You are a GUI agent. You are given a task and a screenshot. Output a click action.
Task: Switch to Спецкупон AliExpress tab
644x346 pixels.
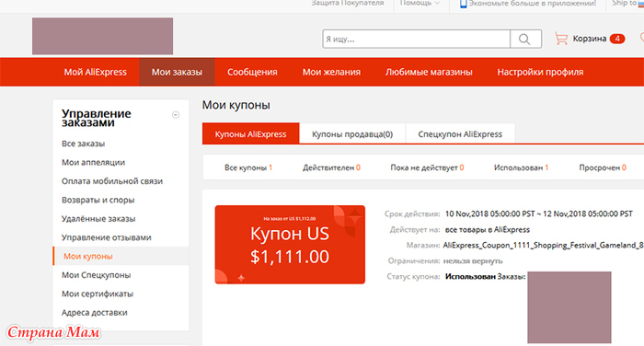pos(460,134)
